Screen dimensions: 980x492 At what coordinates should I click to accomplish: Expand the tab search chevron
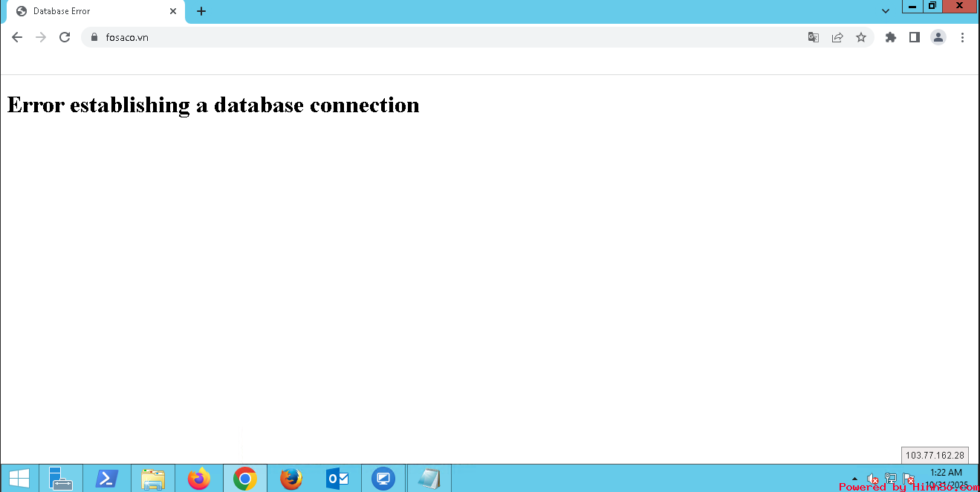(x=886, y=11)
